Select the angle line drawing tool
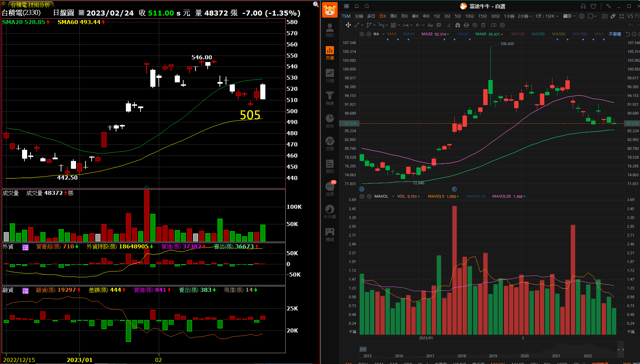Viewport: 640px width, 364px height. (x=449, y=25)
